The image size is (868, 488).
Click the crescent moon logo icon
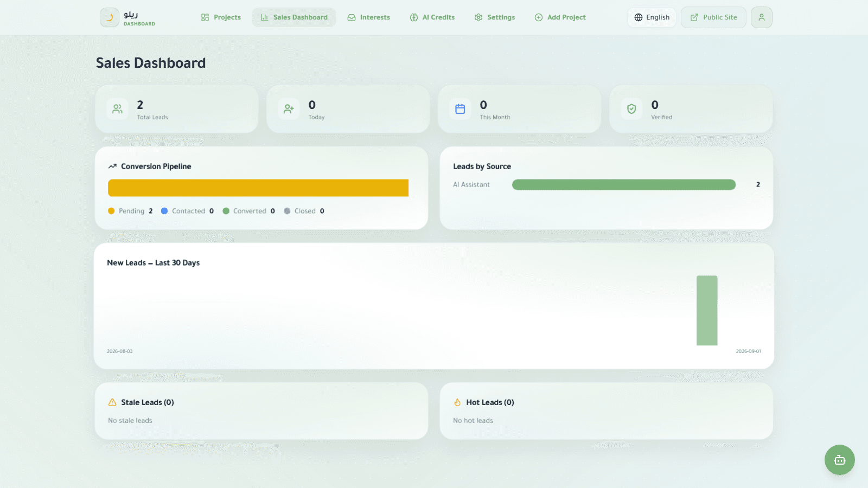(x=109, y=17)
